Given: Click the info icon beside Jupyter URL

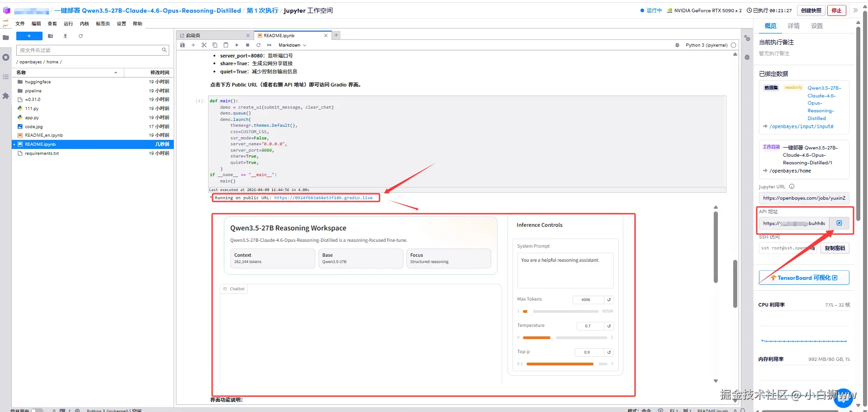Looking at the screenshot, I should (792, 187).
